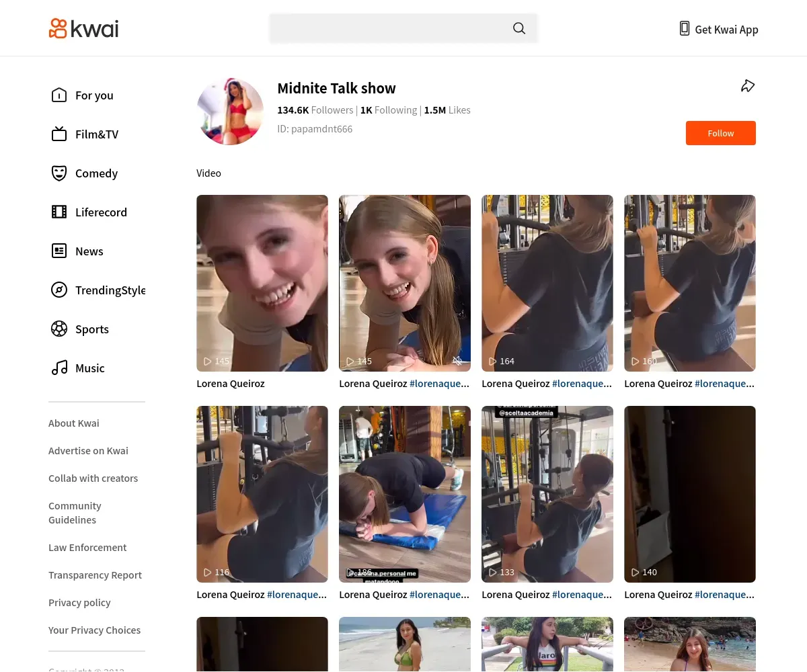Open the video thumbnail with 160 views
The height and width of the screenshot is (672, 807).
click(690, 283)
